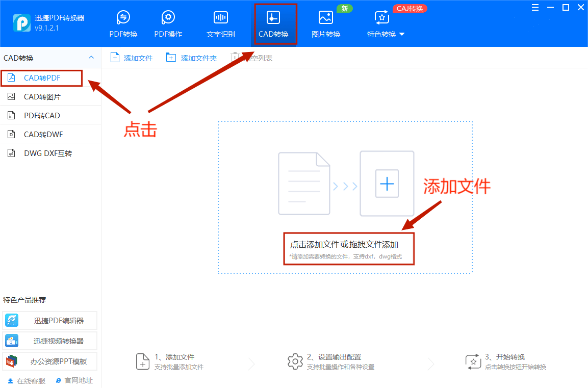588x388 pixels.
Task: Open the PDF转换 tab
Action: pyautogui.click(x=123, y=24)
